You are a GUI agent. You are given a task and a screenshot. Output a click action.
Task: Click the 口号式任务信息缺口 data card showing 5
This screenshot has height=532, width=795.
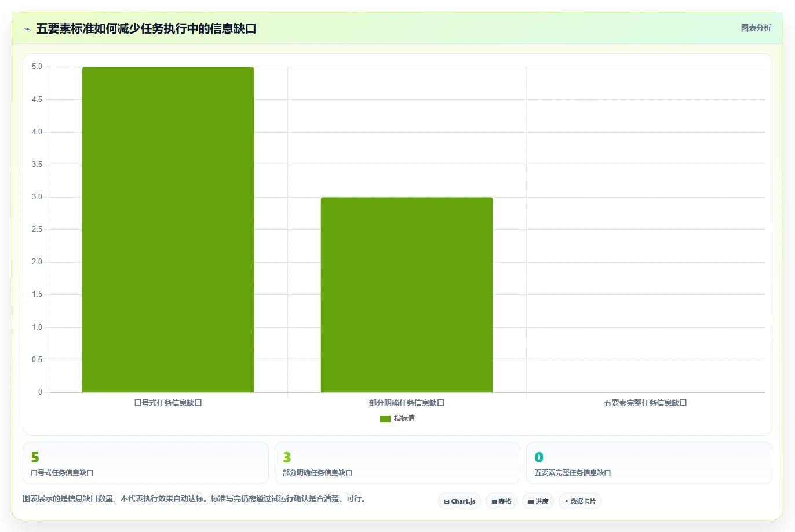(x=145, y=463)
